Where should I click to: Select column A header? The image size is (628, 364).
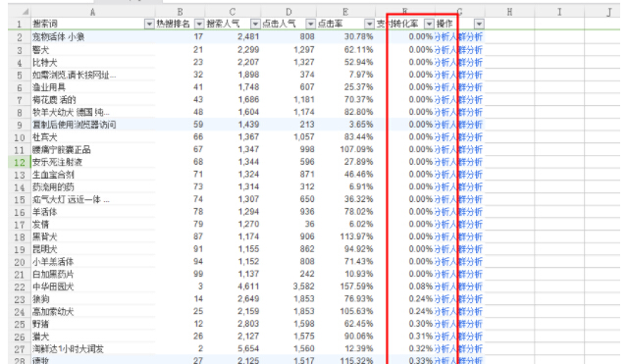tap(92, 13)
